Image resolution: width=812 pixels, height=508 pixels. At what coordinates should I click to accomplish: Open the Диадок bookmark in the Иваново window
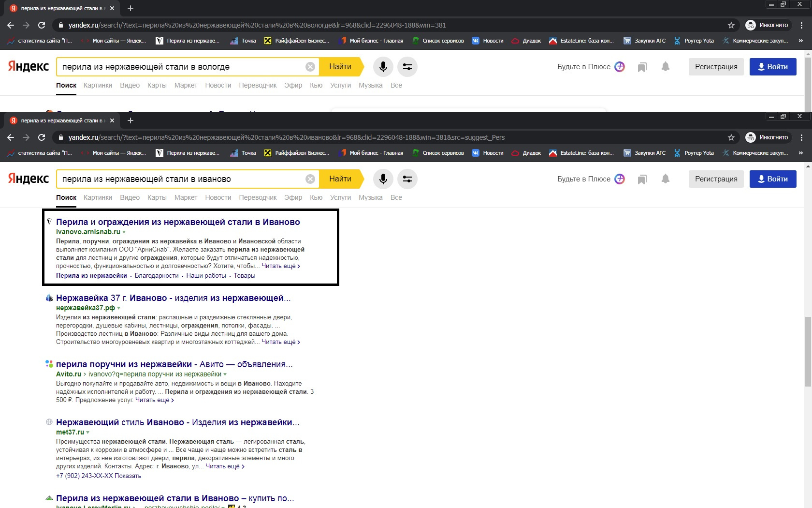click(526, 153)
